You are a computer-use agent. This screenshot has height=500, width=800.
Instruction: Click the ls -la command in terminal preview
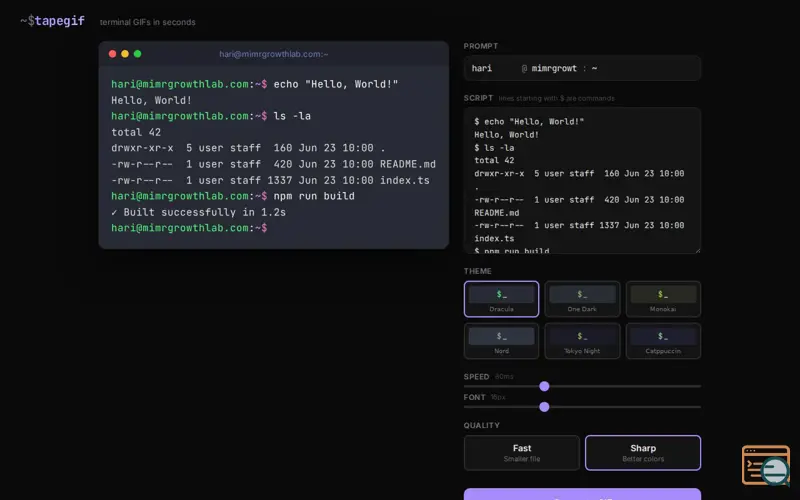coord(292,116)
